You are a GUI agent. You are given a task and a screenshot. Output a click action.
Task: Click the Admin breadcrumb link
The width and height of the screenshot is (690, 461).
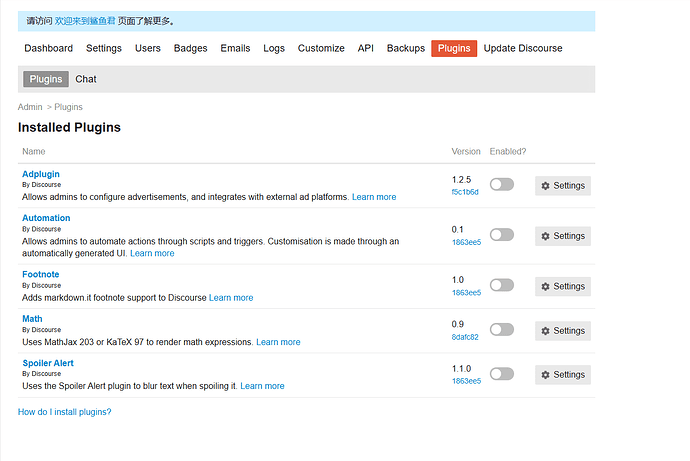point(30,107)
